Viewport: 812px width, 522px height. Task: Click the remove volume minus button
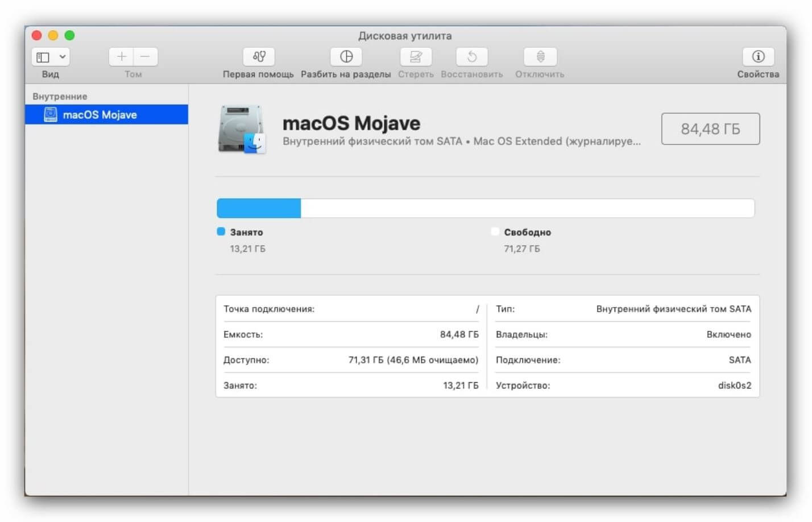(146, 56)
